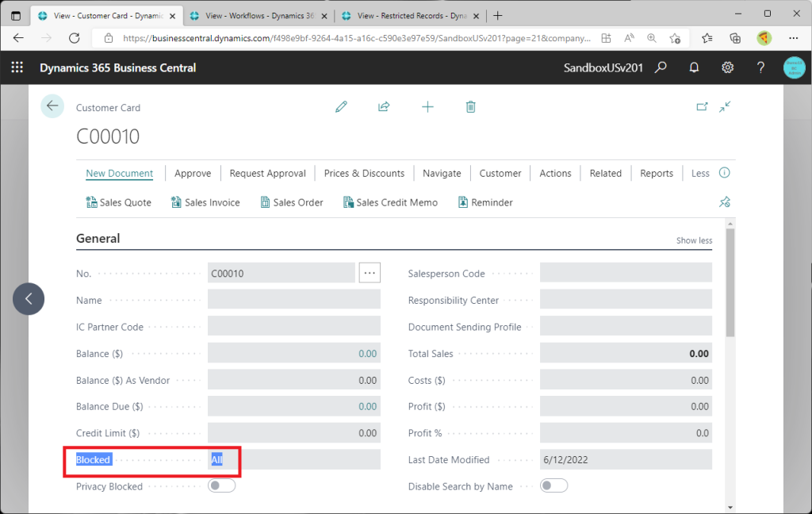The width and height of the screenshot is (812, 514).
Task: Open the Approve menu
Action: click(x=193, y=173)
